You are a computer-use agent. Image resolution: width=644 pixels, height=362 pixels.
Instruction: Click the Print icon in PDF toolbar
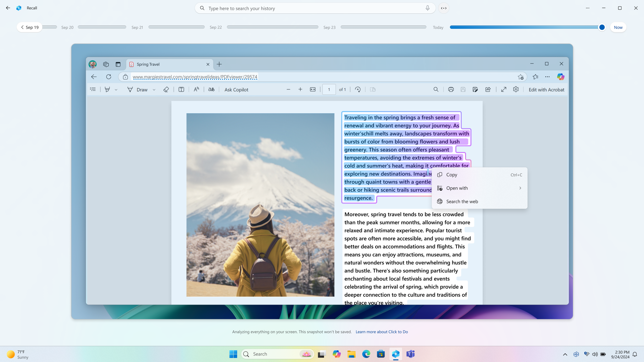(451, 89)
